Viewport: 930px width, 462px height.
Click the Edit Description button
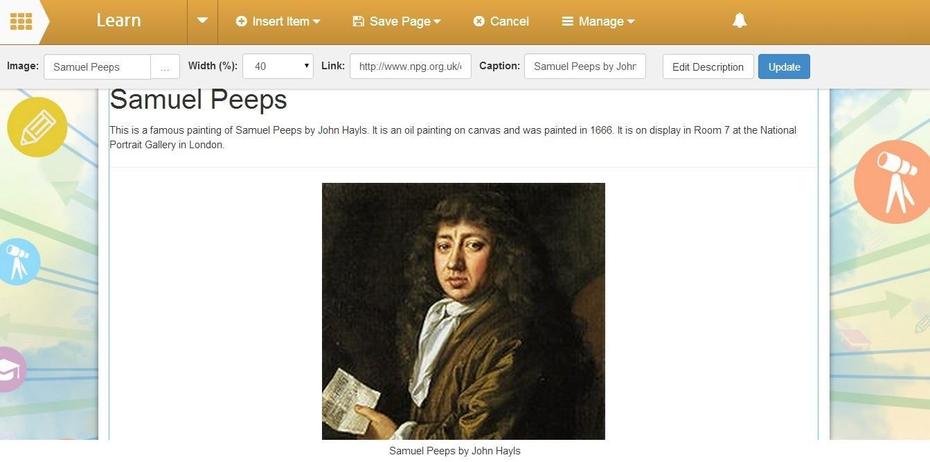(708, 66)
